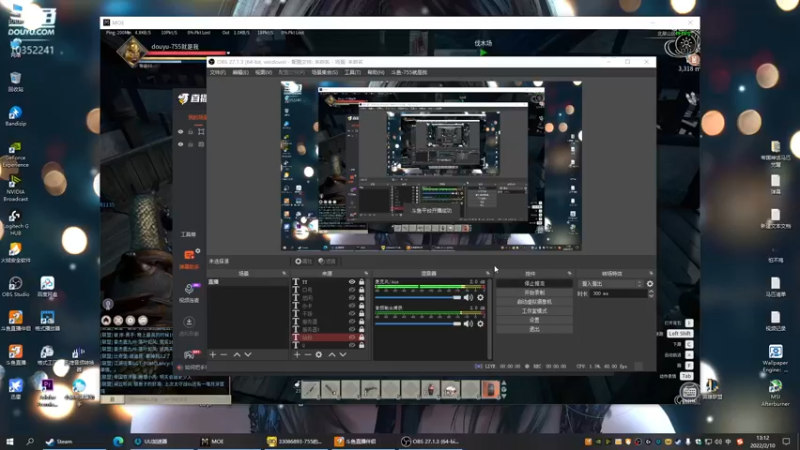Move scene down with arrow in scenes panel
Viewport: 800px width, 450px height.
(x=248, y=354)
